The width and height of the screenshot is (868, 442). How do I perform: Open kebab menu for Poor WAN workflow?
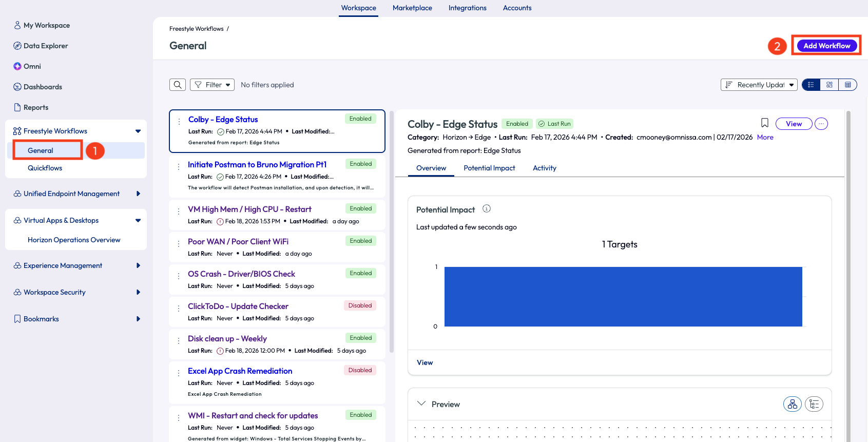179,243
